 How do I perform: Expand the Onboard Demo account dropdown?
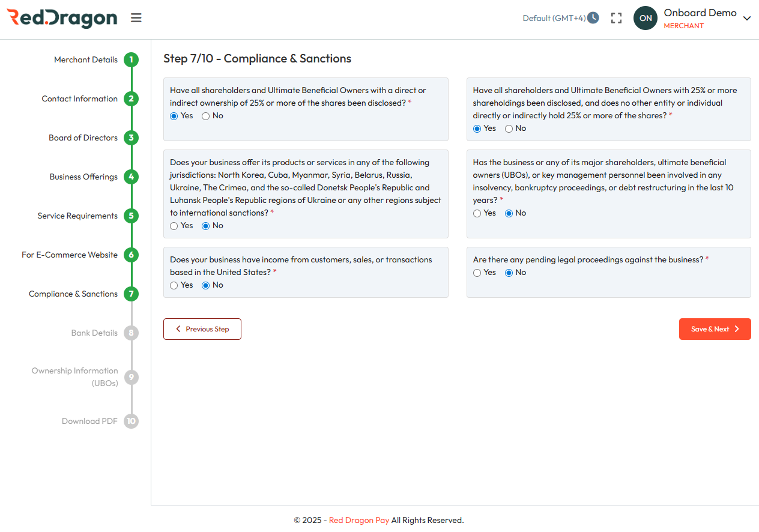point(747,19)
